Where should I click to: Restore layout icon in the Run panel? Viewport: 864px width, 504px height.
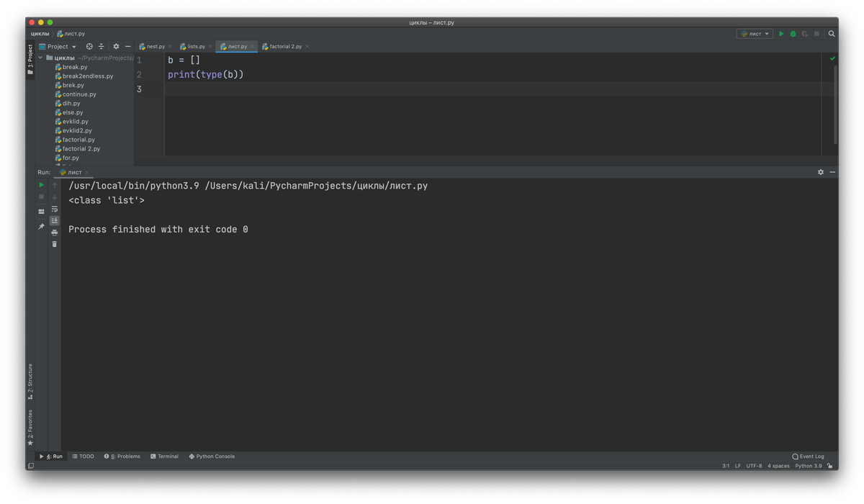[41, 212]
